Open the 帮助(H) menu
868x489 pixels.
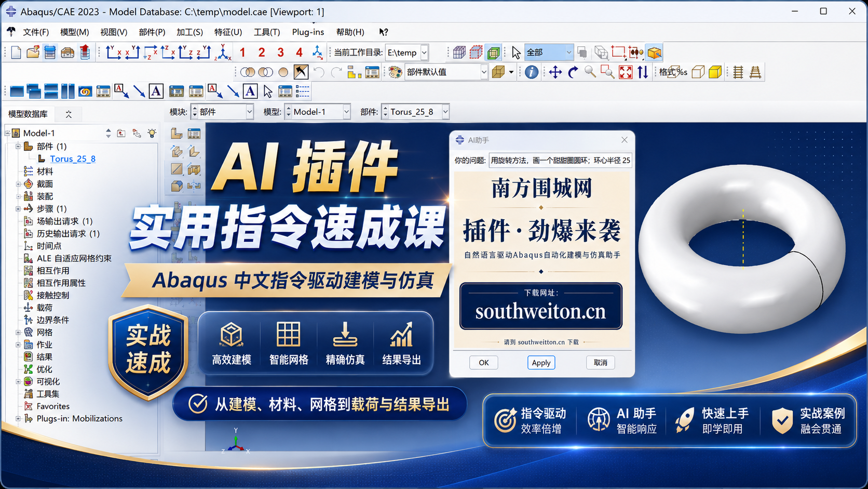[350, 32]
